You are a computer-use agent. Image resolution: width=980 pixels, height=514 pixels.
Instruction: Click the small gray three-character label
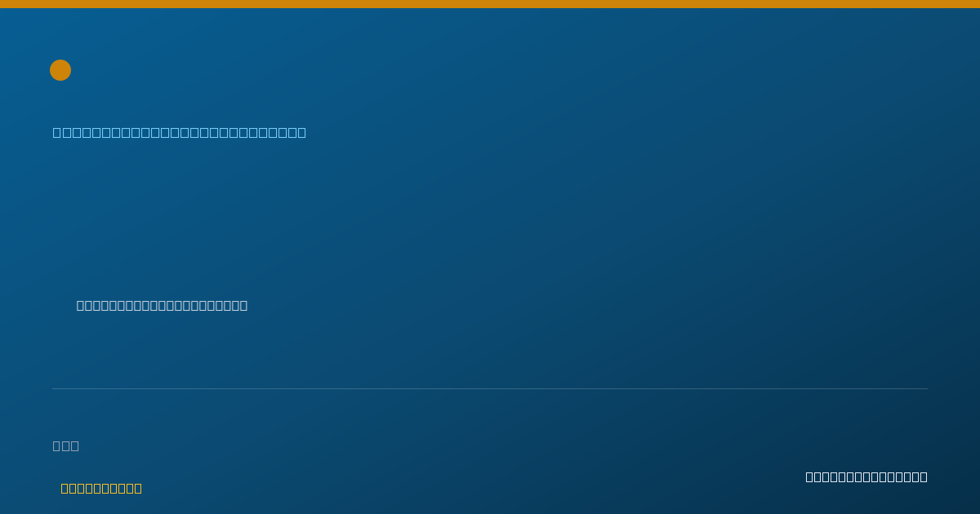(66, 445)
